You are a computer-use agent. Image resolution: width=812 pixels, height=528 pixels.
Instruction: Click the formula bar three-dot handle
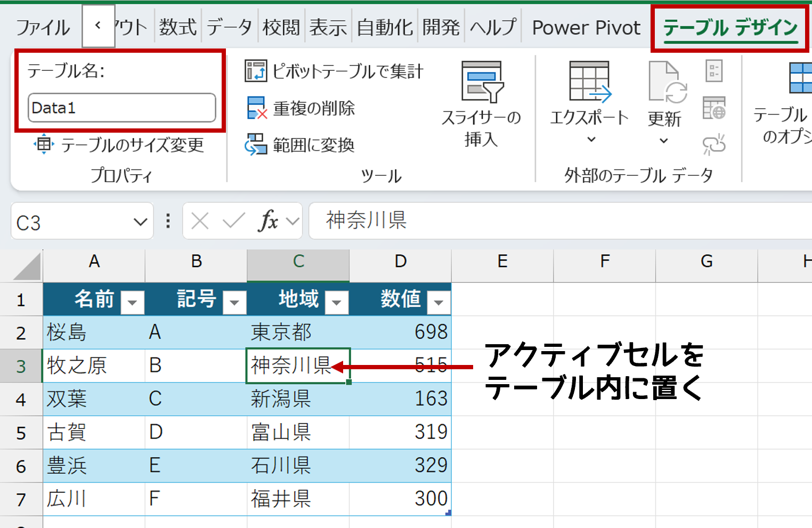pos(168,221)
